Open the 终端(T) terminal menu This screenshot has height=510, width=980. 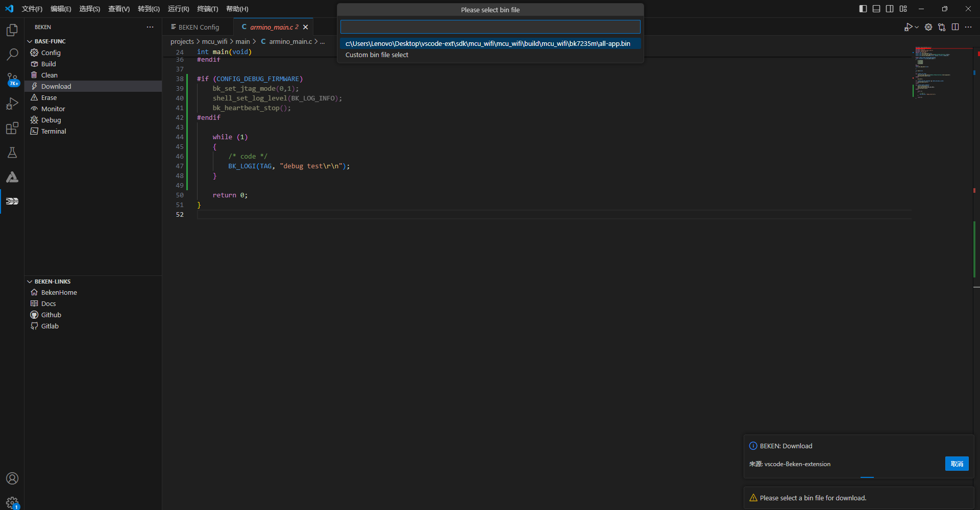(x=207, y=9)
